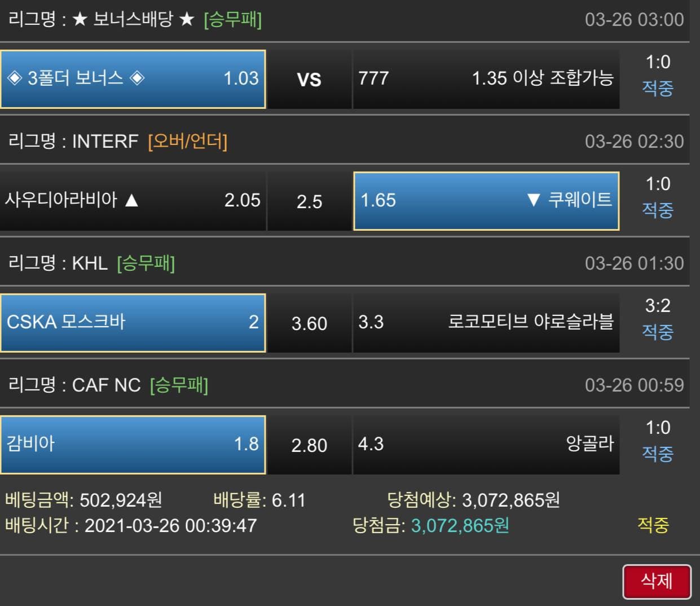Click the down triangle beside 쿠웨이트
700x606 pixels.
tap(533, 200)
